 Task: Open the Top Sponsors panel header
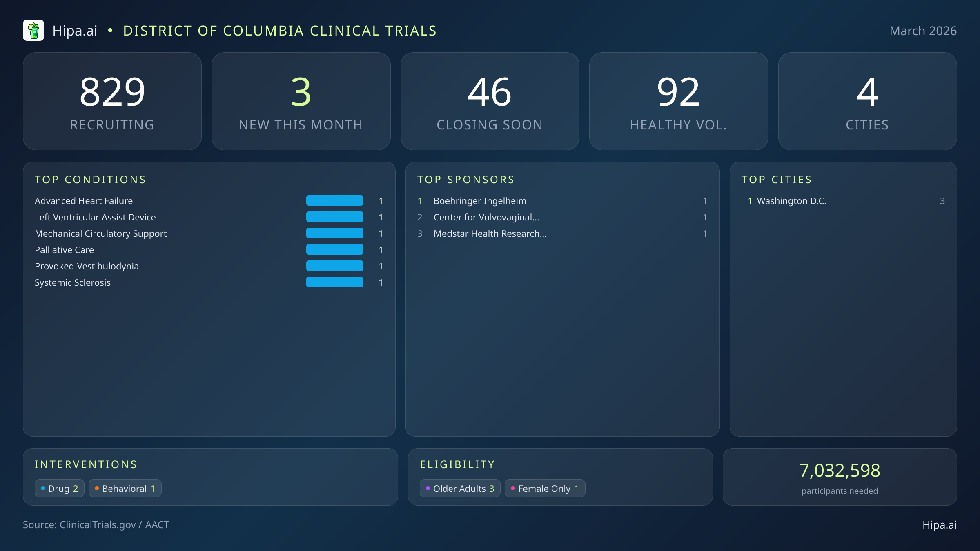point(465,179)
